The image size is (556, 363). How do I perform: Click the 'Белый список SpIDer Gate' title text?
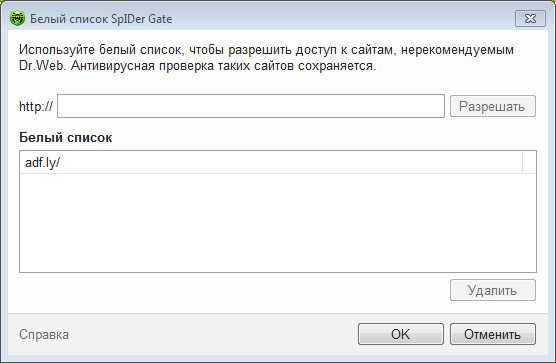(101, 19)
